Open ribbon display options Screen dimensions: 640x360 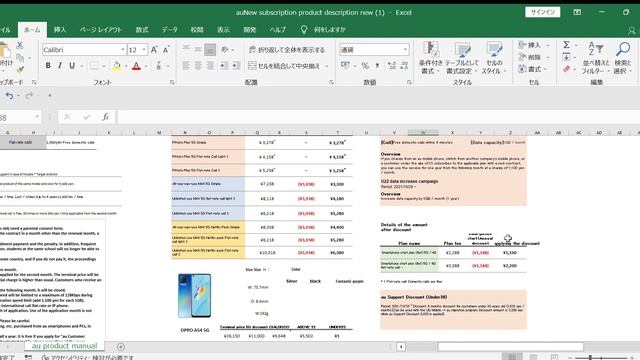tap(577, 12)
